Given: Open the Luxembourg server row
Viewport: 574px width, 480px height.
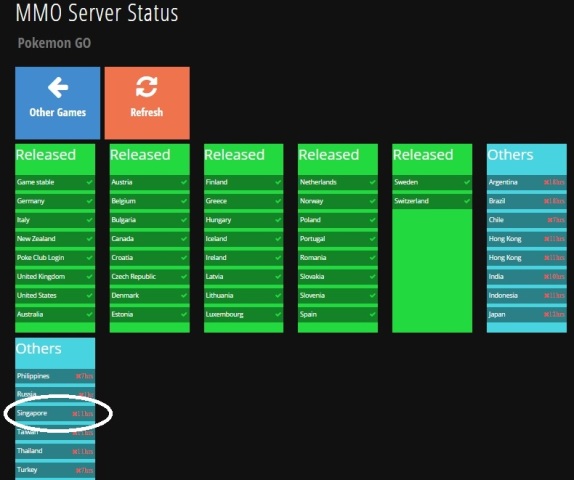Looking at the screenshot, I should pyautogui.click(x=243, y=315).
